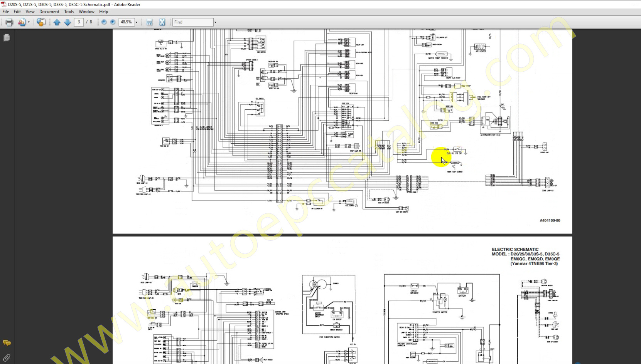Go to previous page with up arrow
The image size is (641, 364).
(57, 22)
